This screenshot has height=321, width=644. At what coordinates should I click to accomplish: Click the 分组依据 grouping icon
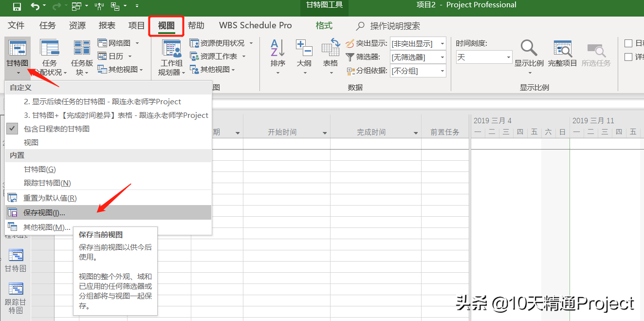[x=351, y=71]
